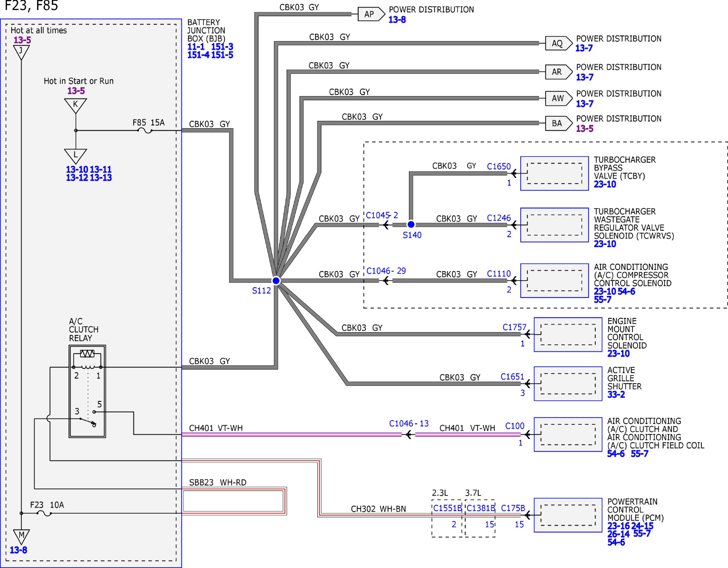The image size is (728, 568).
Task: Click the F23 10A fuse symbol
Action: point(44,513)
